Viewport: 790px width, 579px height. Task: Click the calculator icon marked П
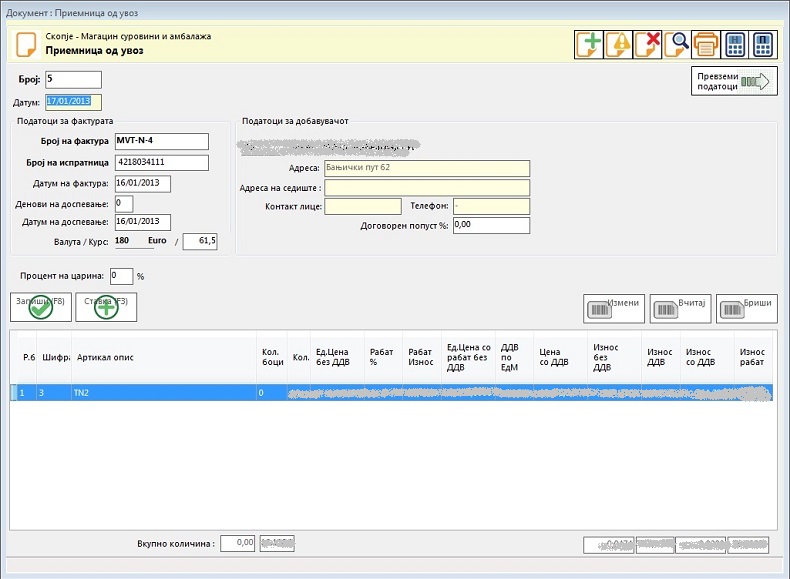point(764,45)
